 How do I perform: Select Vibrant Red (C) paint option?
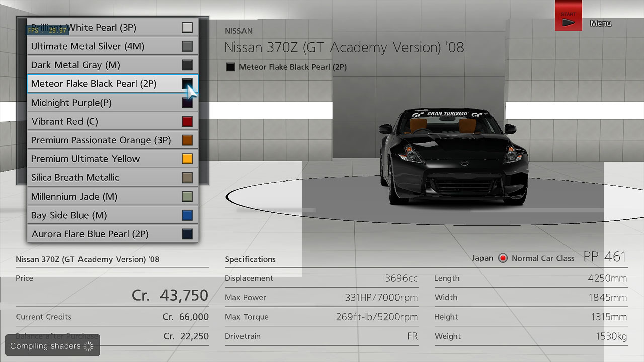coord(113,121)
